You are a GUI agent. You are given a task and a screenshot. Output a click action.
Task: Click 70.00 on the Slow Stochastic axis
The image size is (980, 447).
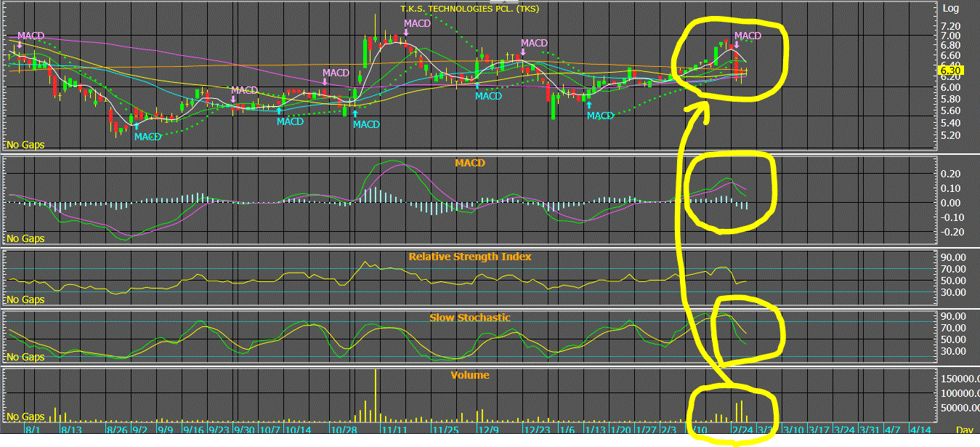point(953,329)
